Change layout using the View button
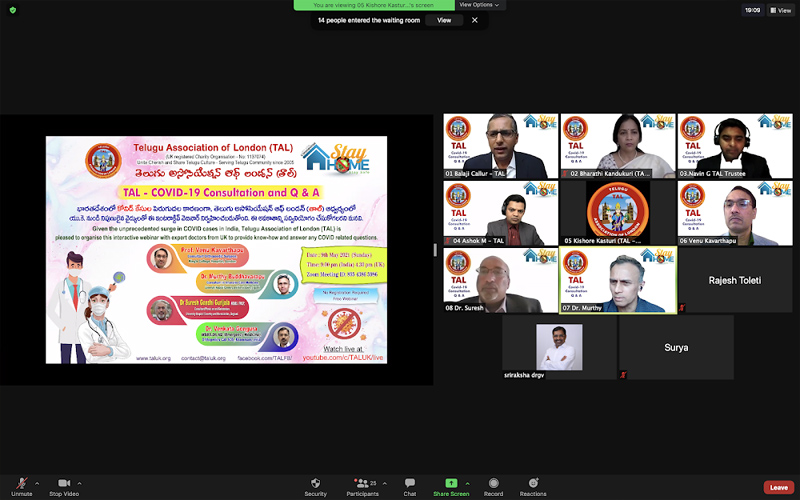800x500 pixels. pos(781,10)
